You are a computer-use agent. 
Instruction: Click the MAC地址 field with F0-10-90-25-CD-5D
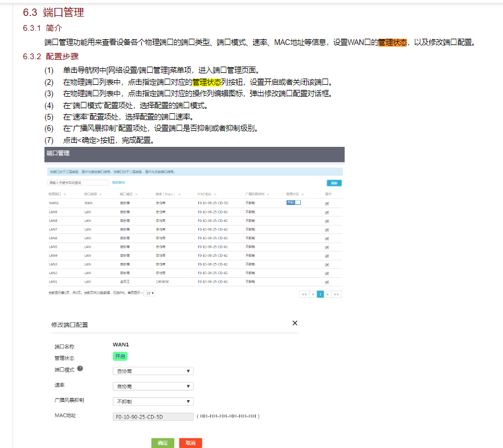tap(153, 417)
